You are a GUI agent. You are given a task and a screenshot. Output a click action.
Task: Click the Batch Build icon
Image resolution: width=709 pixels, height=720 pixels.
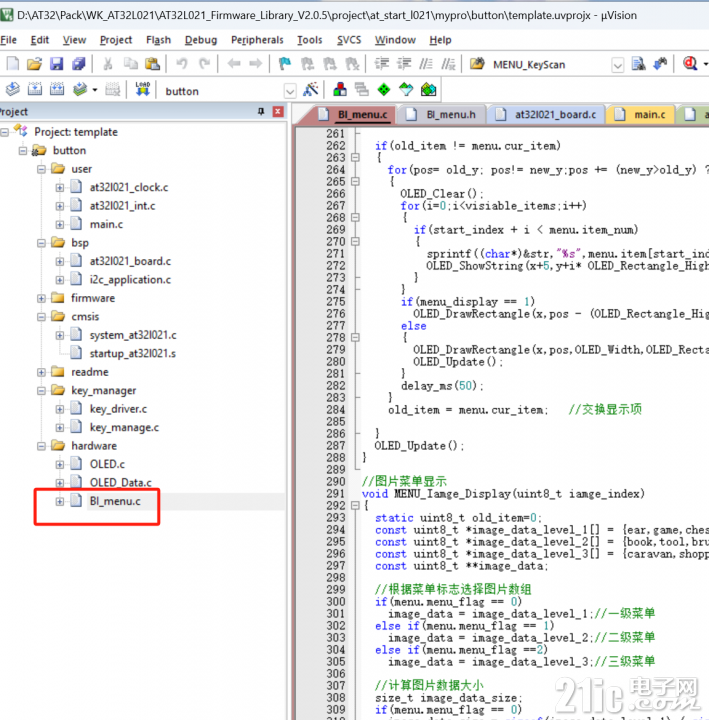coord(80,89)
